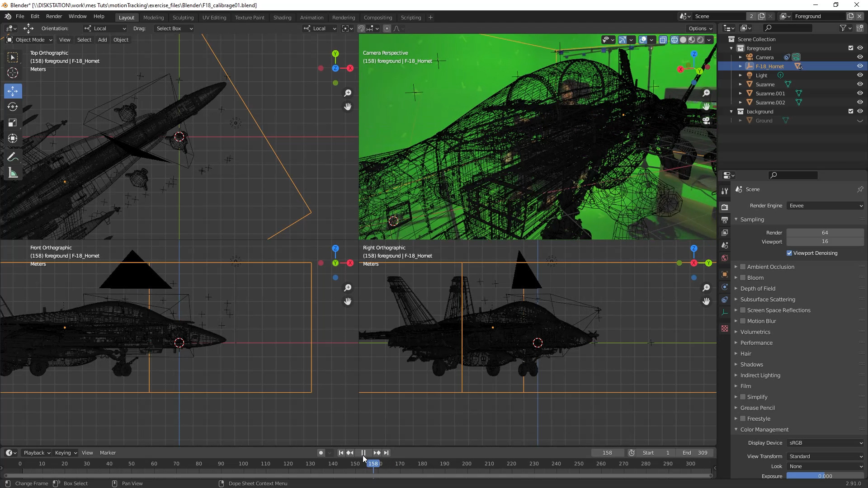Activate the Transform tool
The width and height of the screenshot is (868, 488).
[13, 138]
